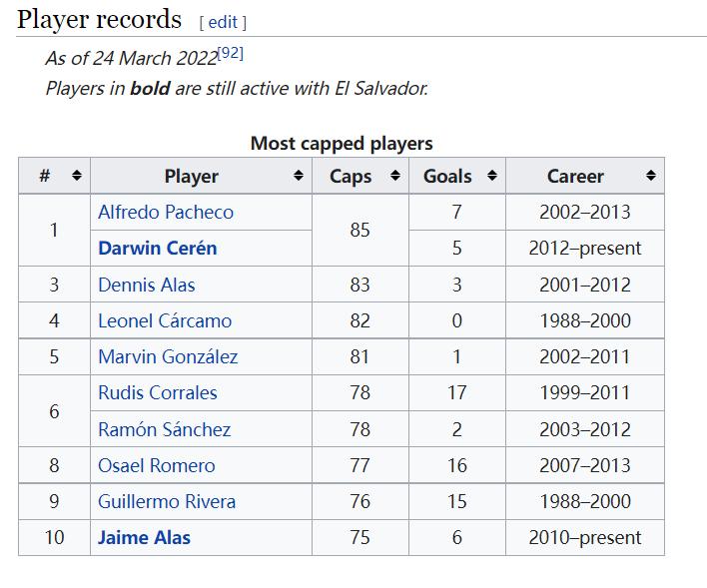Visit Guillermo Rivera's article
This screenshot has width=707, height=588.
pos(167,501)
